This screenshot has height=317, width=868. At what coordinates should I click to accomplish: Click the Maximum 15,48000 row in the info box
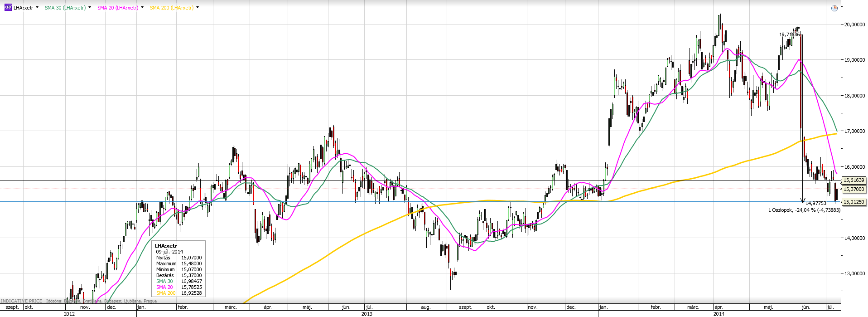coord(179,263)
